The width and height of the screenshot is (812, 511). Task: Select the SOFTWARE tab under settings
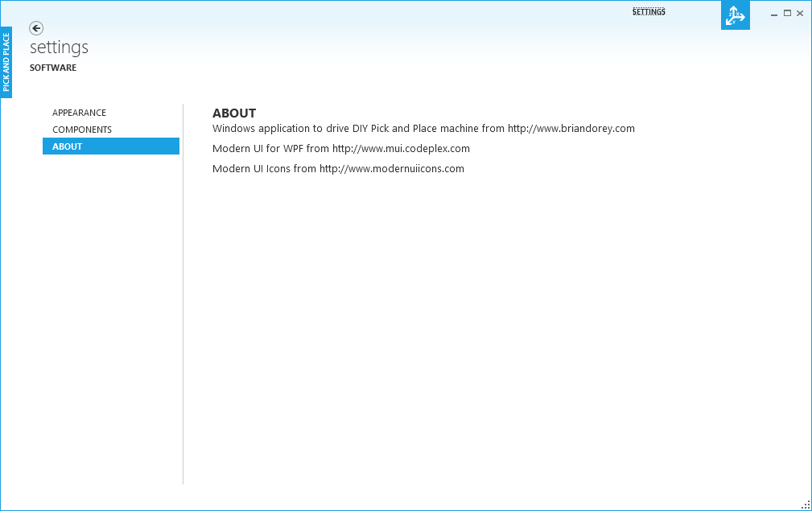point(53,68)
